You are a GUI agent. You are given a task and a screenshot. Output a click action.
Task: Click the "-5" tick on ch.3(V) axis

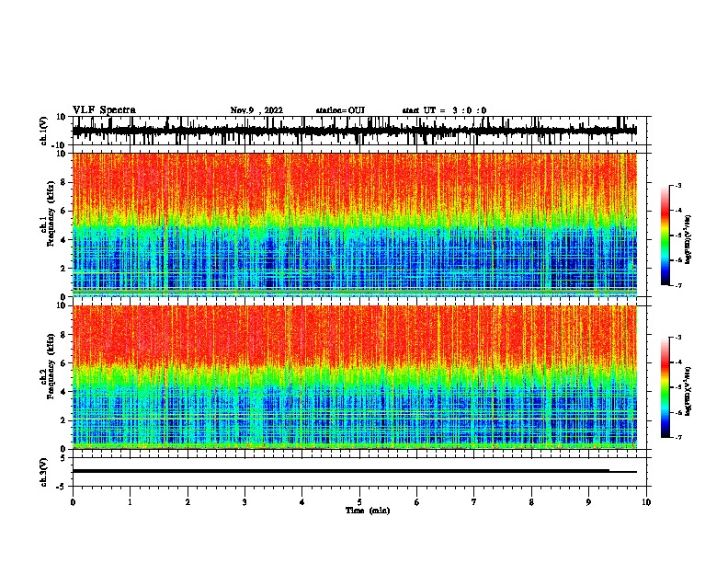pos(63,487)
